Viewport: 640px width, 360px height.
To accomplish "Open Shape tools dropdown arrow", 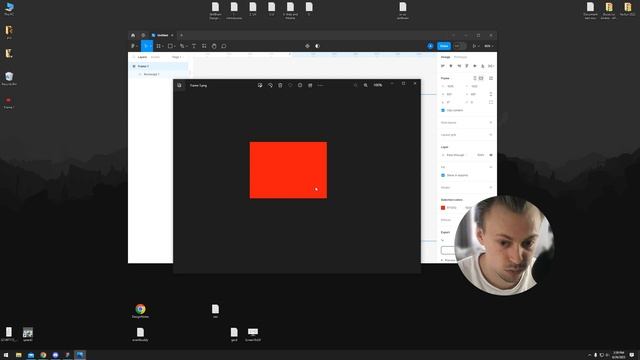I will 175,46.
